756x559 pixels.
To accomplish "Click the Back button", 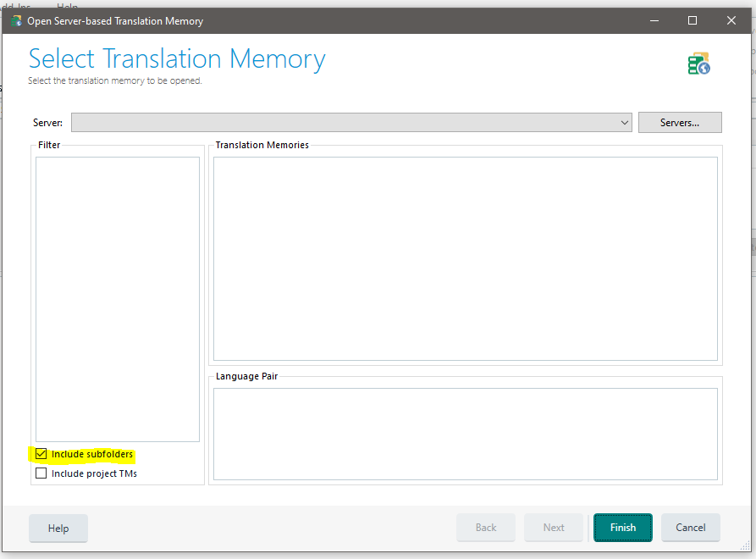I will (486, 528).
